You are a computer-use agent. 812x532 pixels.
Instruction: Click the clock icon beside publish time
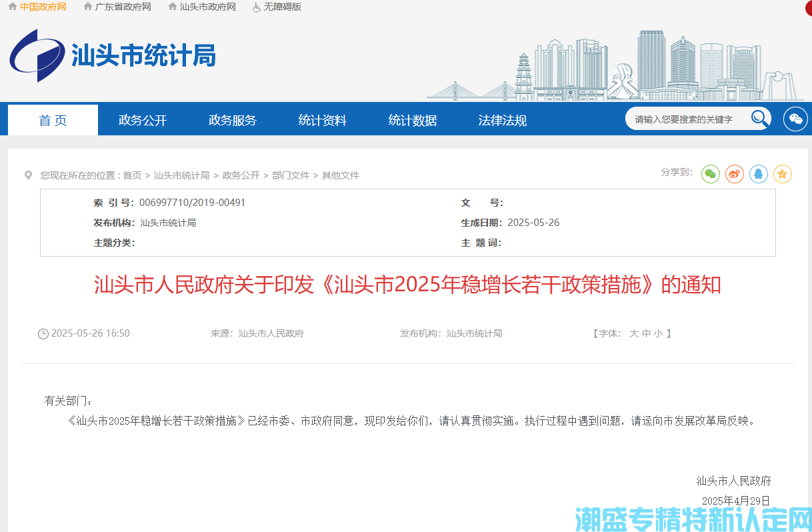(43, 334)
